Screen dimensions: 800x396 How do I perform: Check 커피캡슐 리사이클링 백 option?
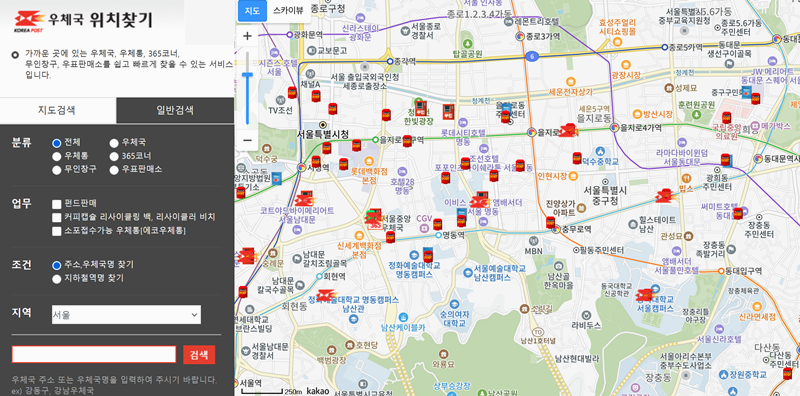pyautogui.click(x=57, y=218)
